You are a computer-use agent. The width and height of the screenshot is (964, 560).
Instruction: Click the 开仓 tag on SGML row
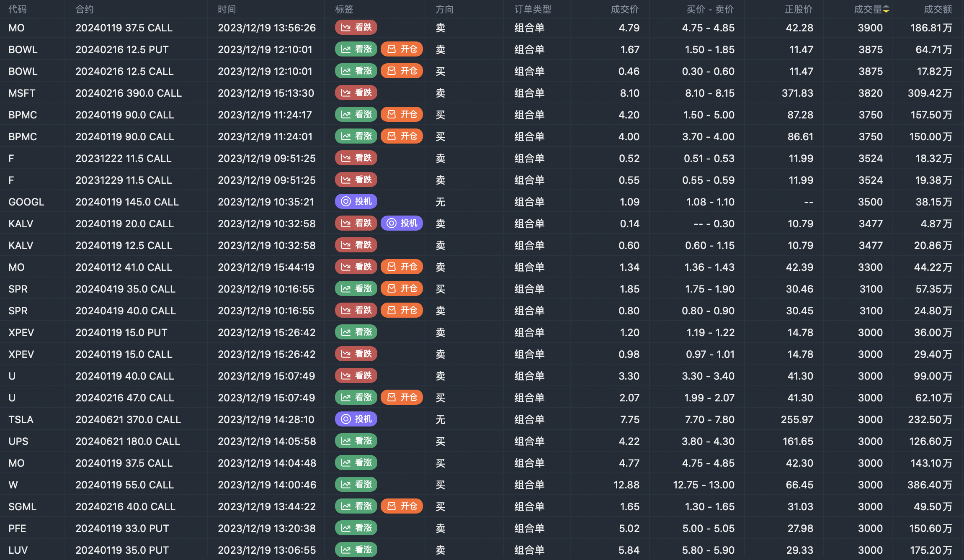402,506
